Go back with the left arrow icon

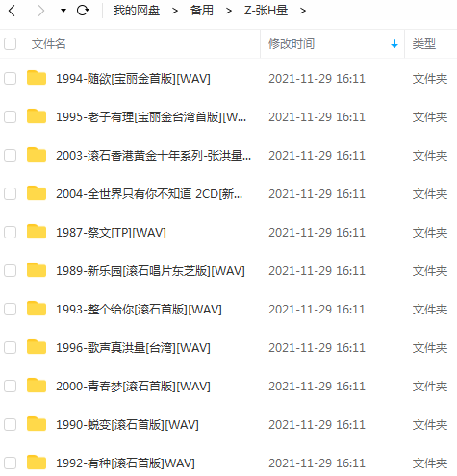coord(12,11)
